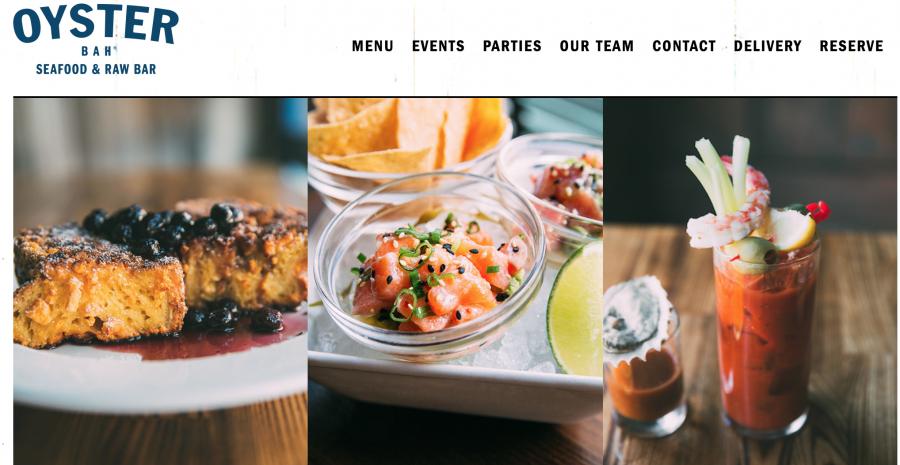
Task: Click RESERVE to book a table
Action: coord(851,46)
